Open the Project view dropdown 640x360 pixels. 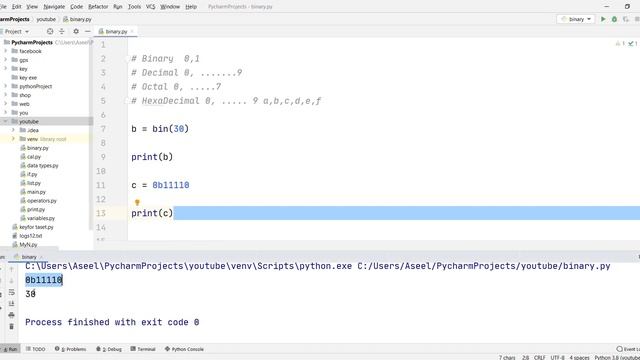(16, 31)
